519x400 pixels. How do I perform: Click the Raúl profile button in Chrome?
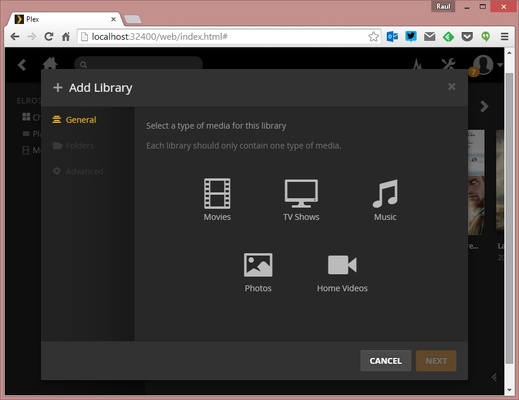(x=443, y=6)
